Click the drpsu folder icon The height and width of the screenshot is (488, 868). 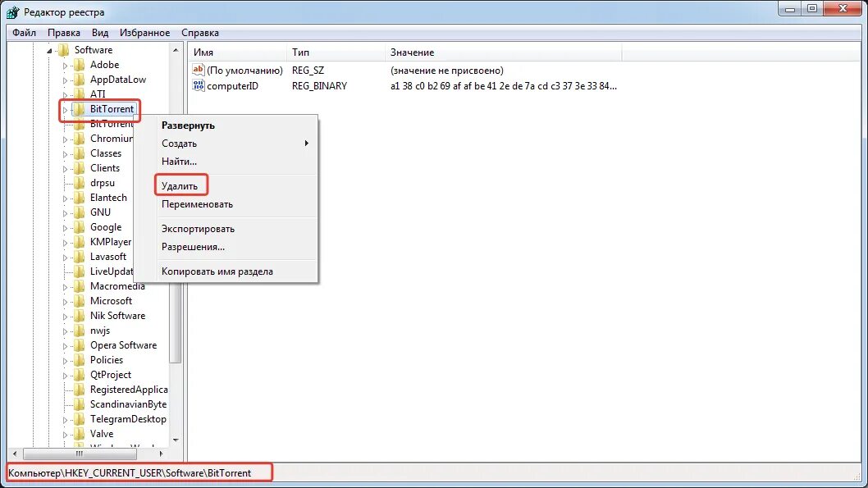point(79,183)
